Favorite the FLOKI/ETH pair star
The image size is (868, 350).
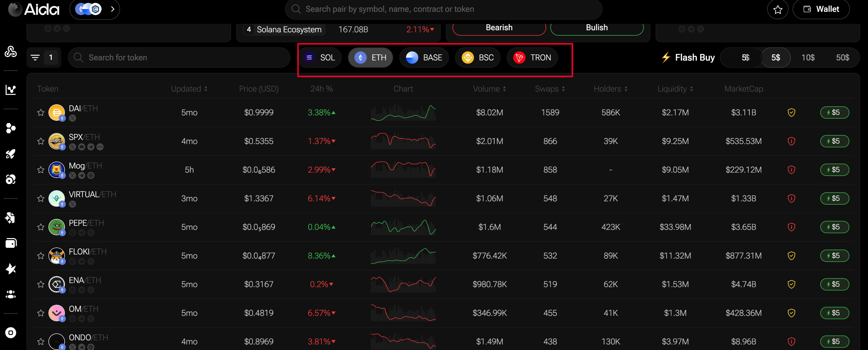click(41, 256)
